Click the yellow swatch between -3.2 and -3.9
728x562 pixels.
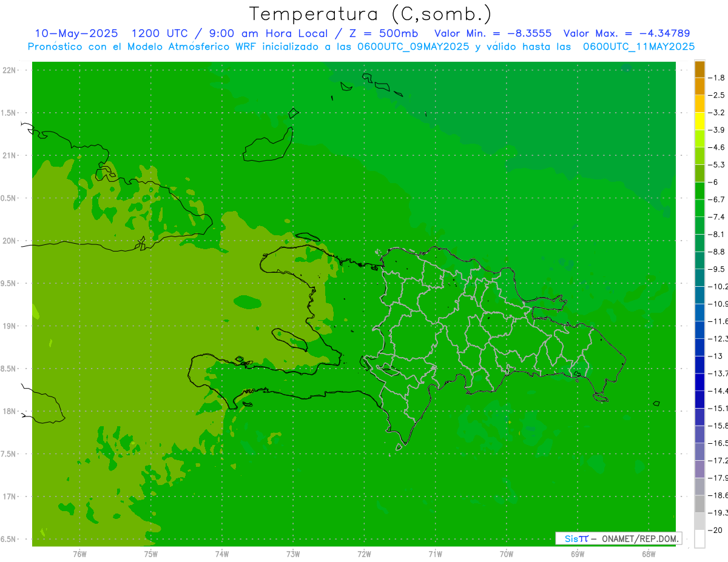click(699, 121)
